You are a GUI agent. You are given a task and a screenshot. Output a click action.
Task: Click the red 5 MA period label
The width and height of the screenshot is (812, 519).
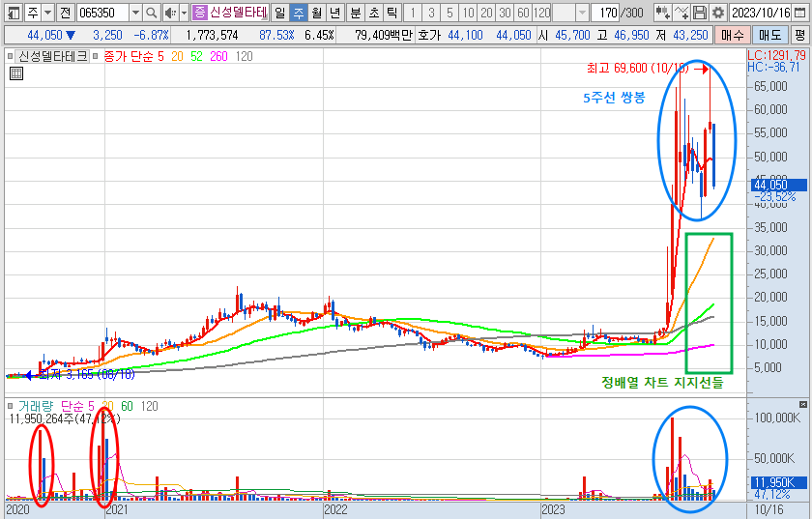point(160,56)
